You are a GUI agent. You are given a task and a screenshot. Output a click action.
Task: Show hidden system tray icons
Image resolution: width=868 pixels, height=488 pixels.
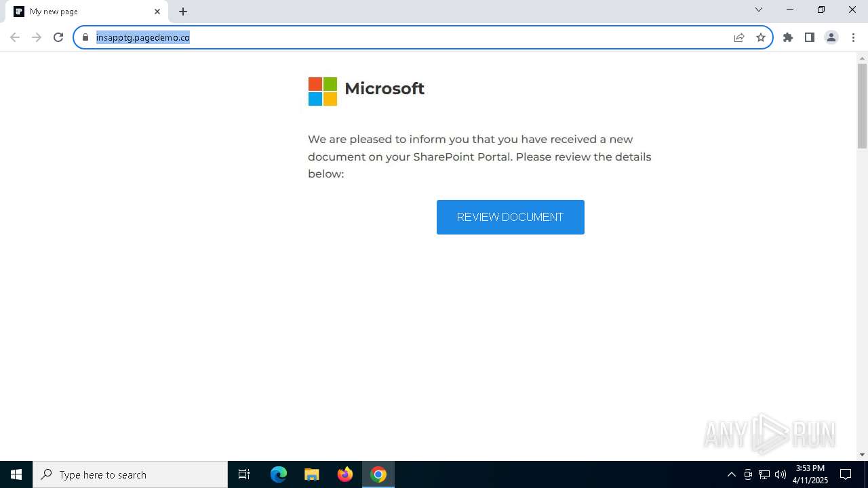731,474
